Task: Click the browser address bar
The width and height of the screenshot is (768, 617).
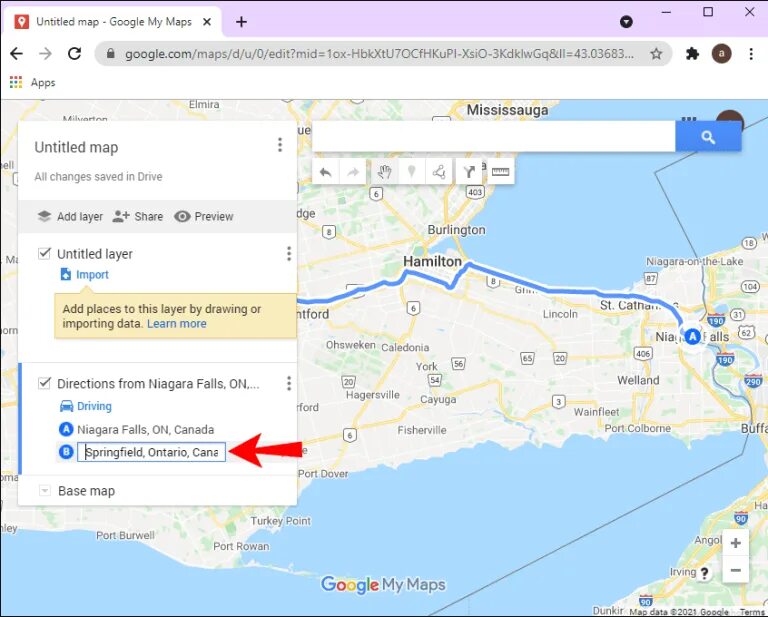Action: tap(379, 53)
